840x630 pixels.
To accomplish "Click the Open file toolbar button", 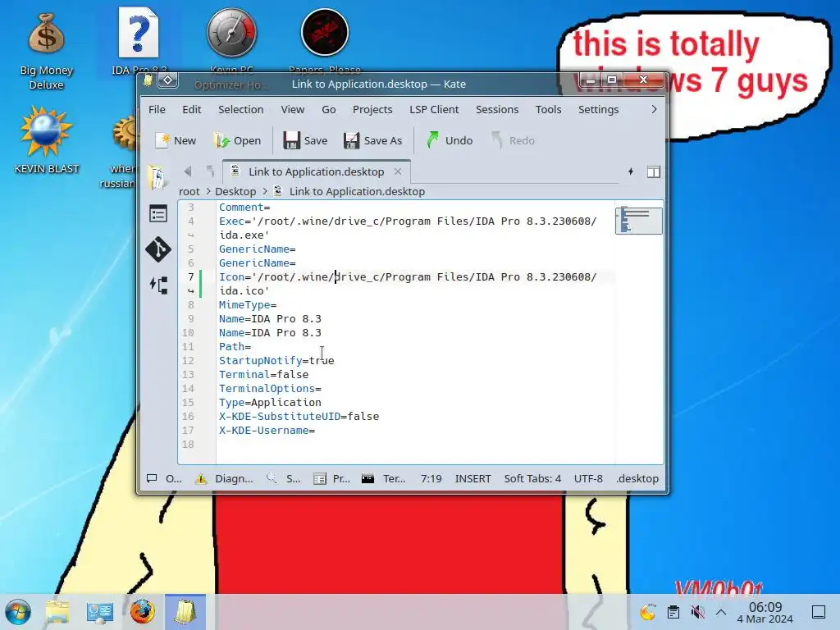I will pos(237,140).
